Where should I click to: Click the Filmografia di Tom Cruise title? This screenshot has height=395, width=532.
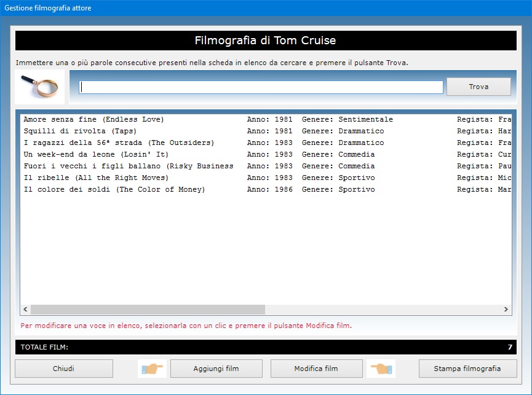[x=265, y=41]
